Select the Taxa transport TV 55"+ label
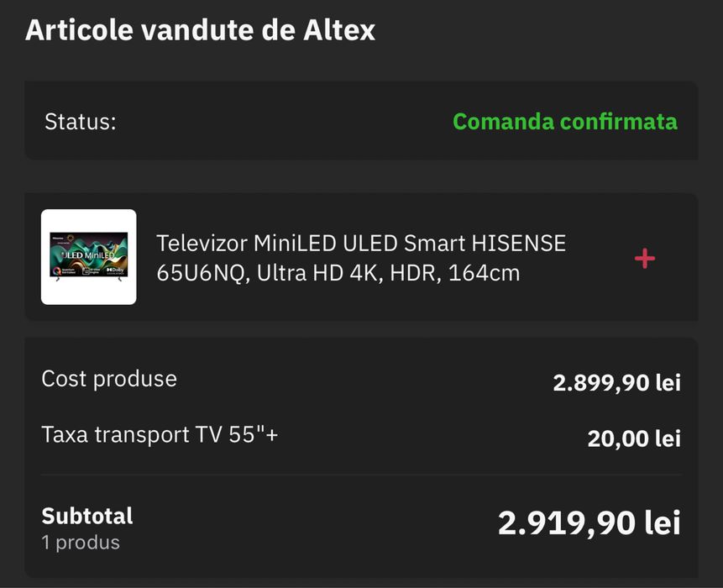The image size is (723, 588). click(160, 435)
